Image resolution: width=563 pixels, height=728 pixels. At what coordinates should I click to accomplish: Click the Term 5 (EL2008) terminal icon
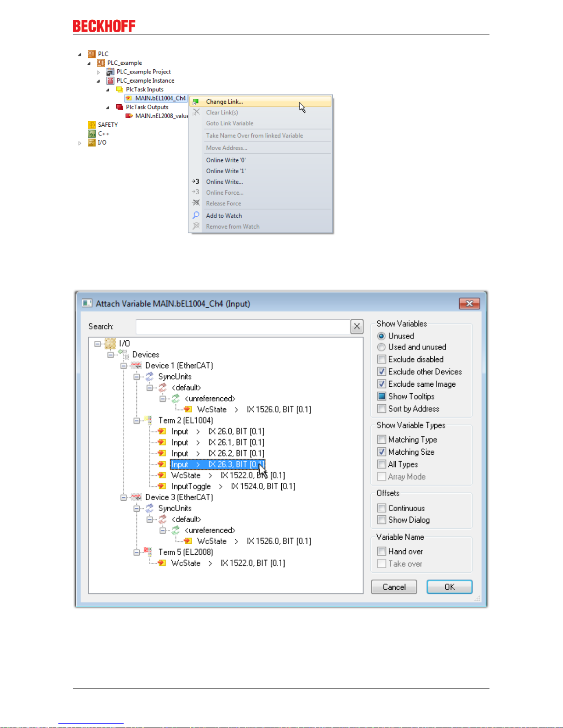[148, 552]
